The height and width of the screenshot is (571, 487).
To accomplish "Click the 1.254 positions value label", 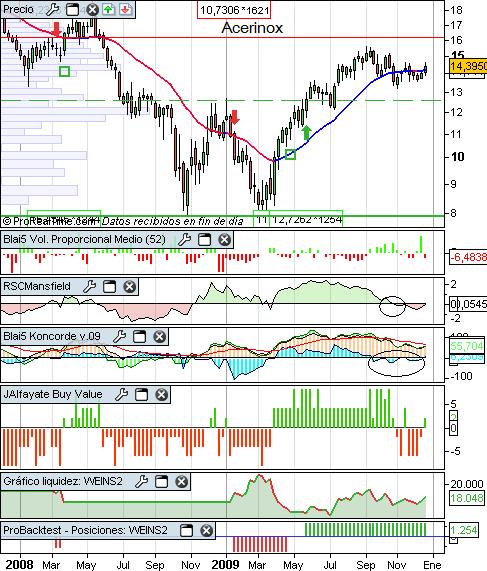I will click(x=463, y=530).
